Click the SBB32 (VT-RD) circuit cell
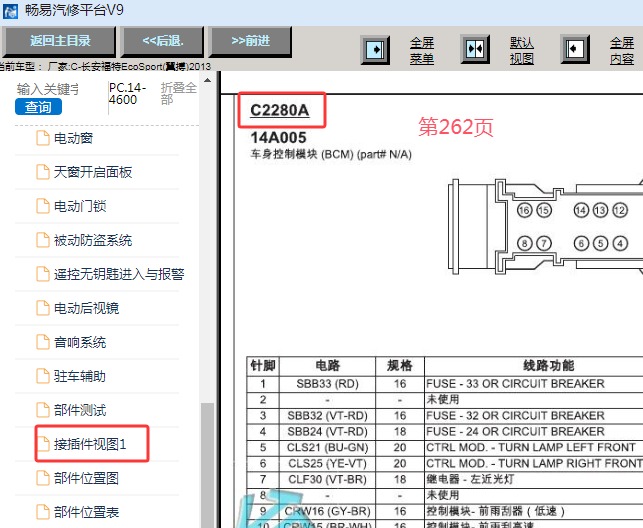643x528 pixels. tap(327, 416)
